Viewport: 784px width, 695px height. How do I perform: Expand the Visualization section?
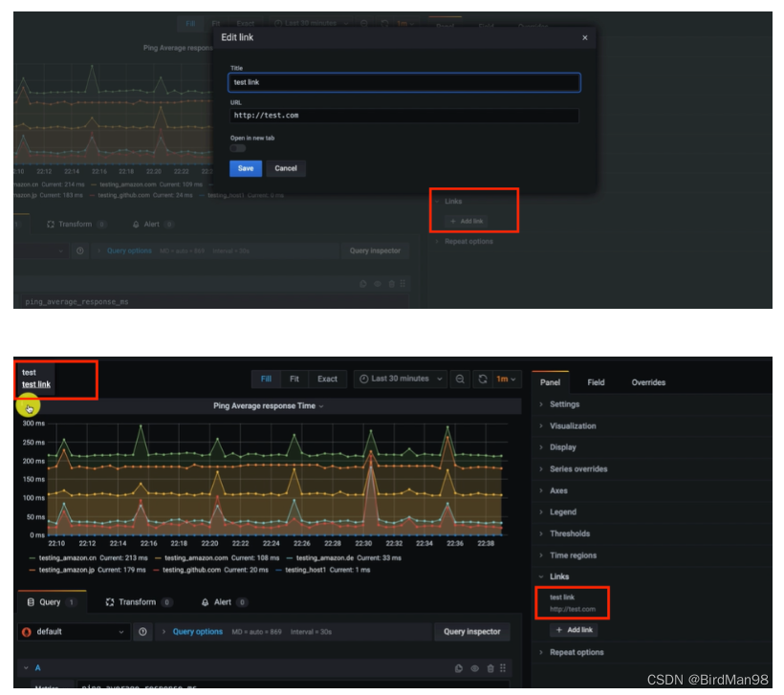(573, 426)
